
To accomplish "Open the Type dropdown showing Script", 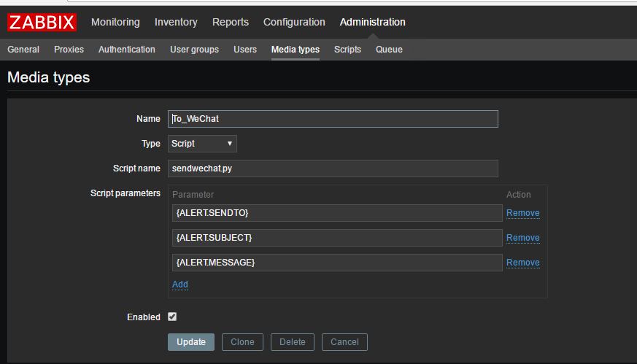I will [202, 144].
